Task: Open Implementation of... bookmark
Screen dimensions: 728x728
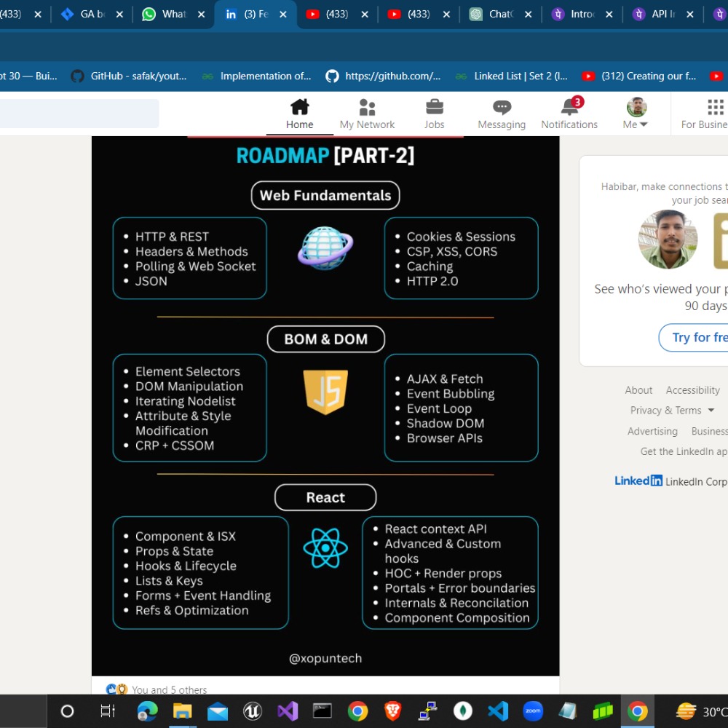Action: pos(256,76)
